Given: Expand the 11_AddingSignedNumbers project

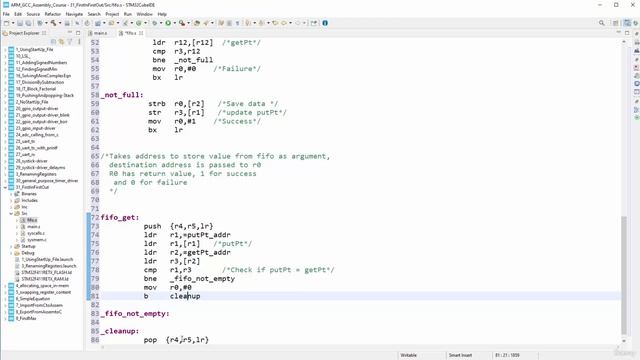Looking at the screenshot, I should 5,62.
